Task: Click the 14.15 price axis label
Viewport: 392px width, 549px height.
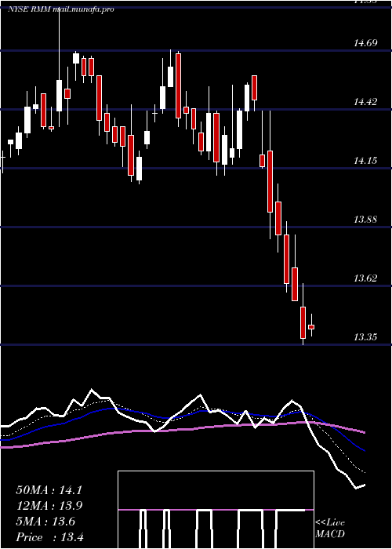Action: tap(365, 161)
